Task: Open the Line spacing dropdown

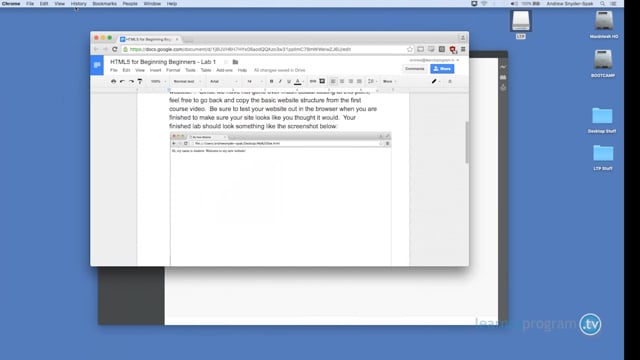Action: (x=372, y=82)
